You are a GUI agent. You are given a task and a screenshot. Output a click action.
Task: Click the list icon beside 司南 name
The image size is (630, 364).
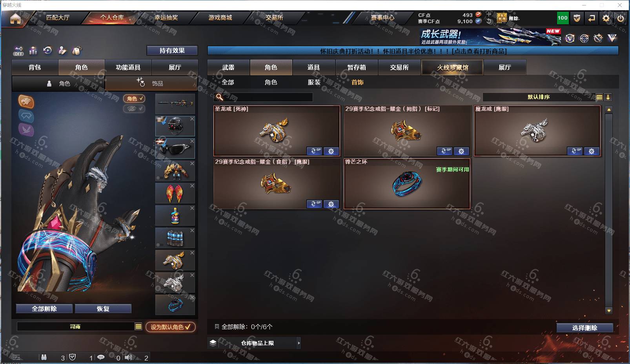coord(138,326)
